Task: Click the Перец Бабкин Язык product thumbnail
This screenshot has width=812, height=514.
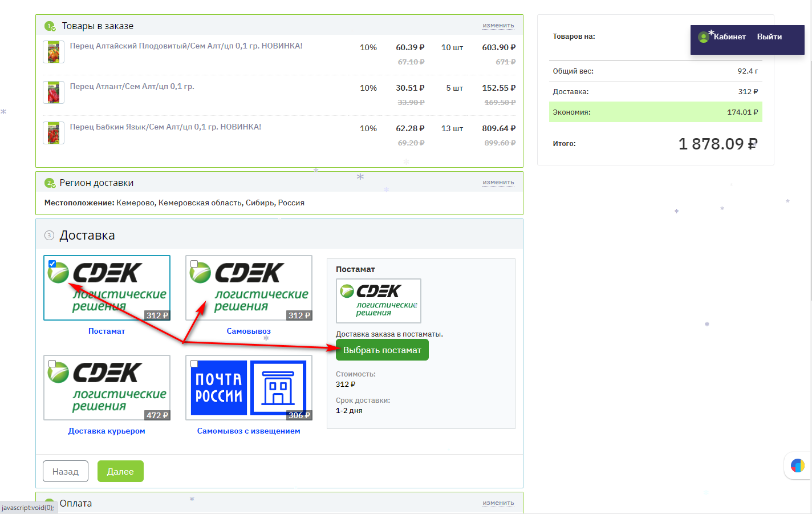Action: 54,133
